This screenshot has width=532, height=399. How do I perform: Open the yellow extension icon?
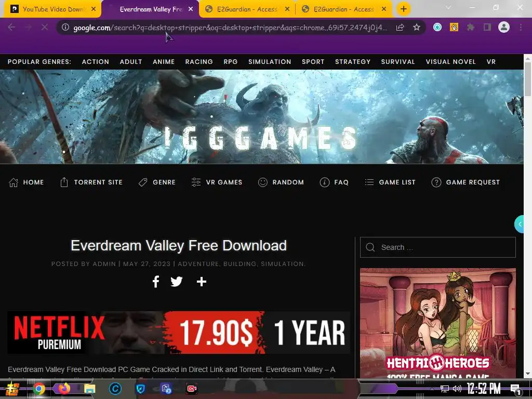454,27
